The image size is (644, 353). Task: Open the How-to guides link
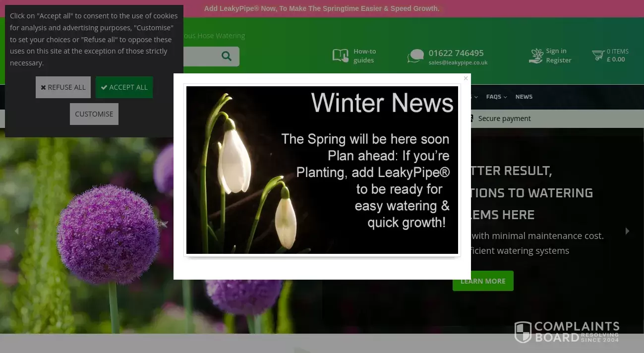pyautogui.click(x=364, y=56)
